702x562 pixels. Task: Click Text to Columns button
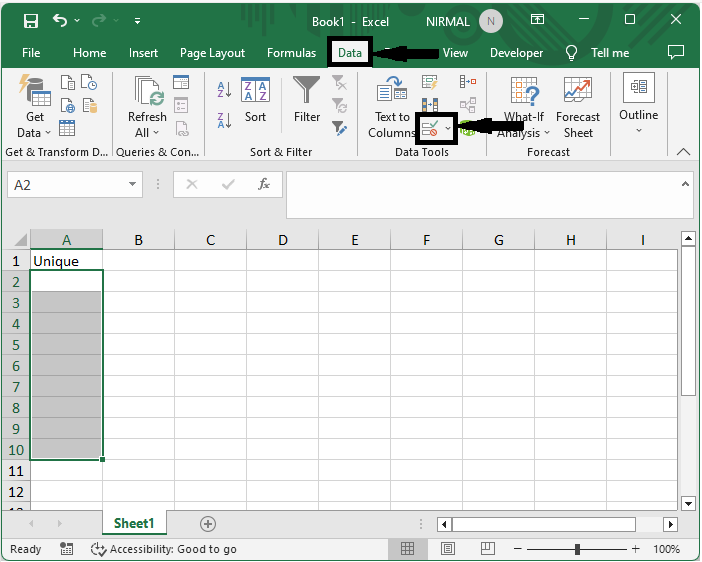[x=391, y=107]
